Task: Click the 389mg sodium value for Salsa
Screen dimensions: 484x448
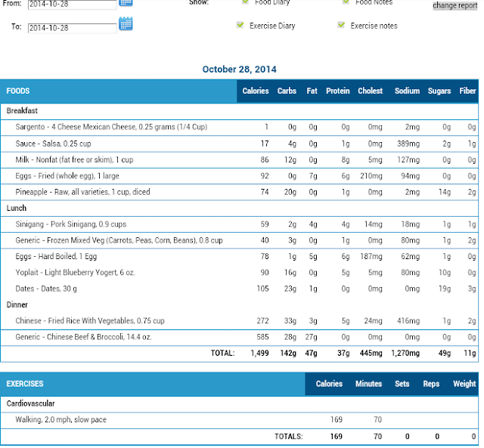Action: tap(408, 144)
